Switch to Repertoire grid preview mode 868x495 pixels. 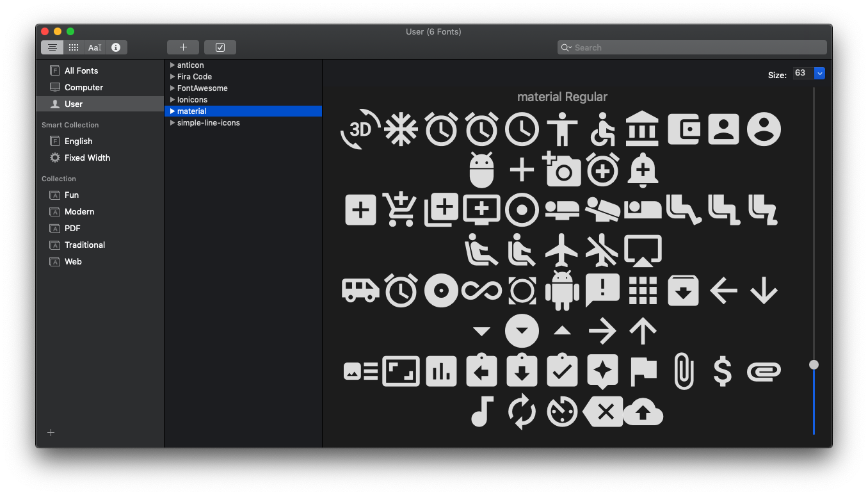point(74,47)
